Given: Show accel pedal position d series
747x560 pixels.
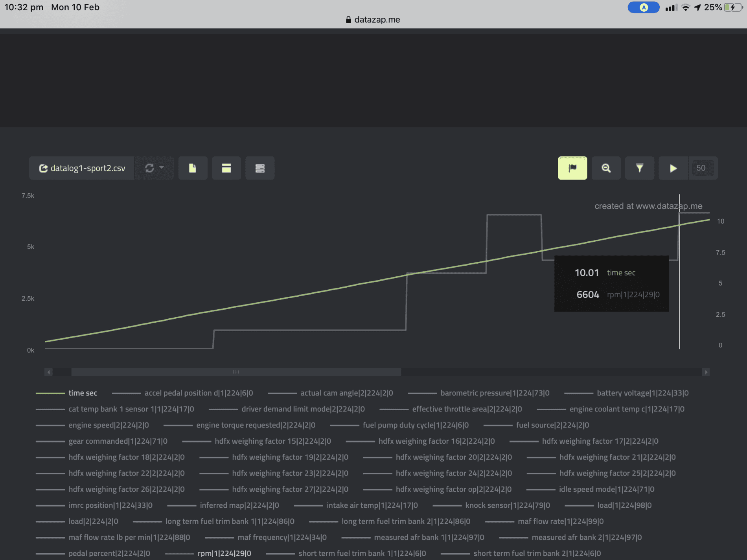Looking at the screenshot, I should [182, 393].
